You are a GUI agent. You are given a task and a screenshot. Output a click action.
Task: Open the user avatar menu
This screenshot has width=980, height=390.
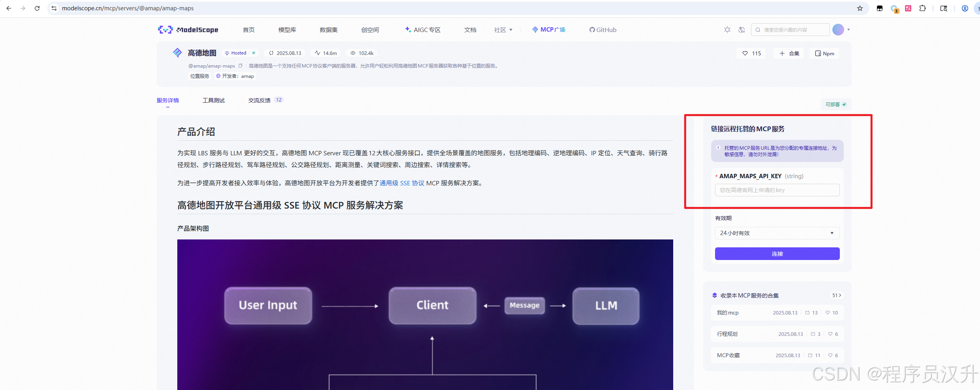pos(838,30)
